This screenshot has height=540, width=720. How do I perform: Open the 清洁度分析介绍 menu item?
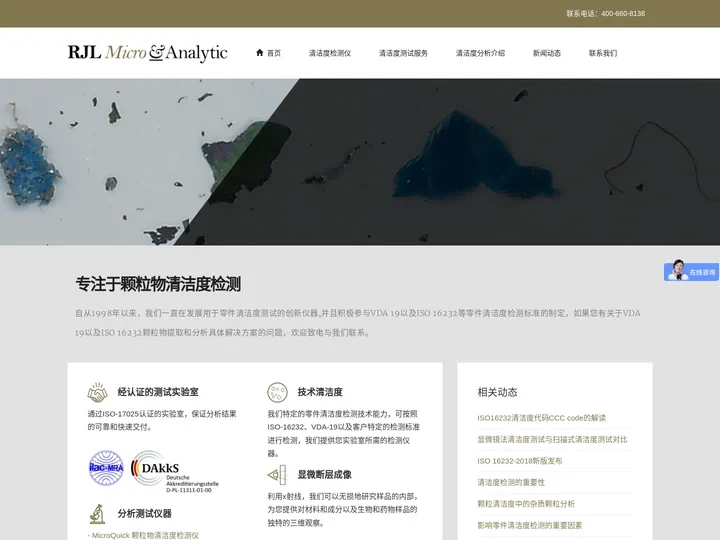click(480, 53)
